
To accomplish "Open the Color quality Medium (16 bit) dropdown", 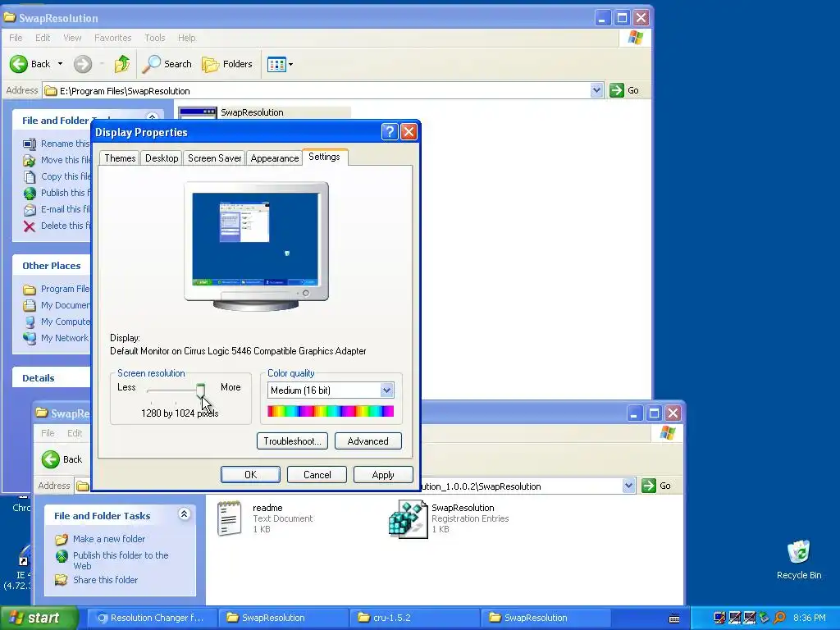I will click(387, 390).
